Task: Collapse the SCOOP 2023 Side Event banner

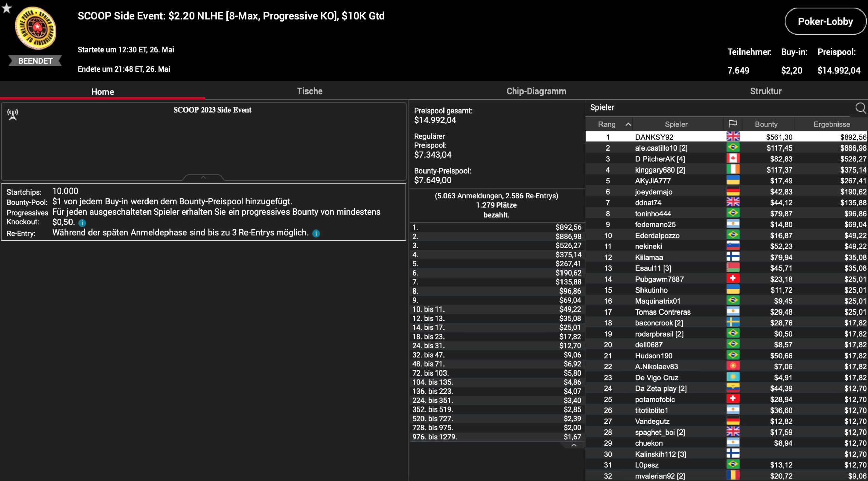Action: (x=203, y=177)
